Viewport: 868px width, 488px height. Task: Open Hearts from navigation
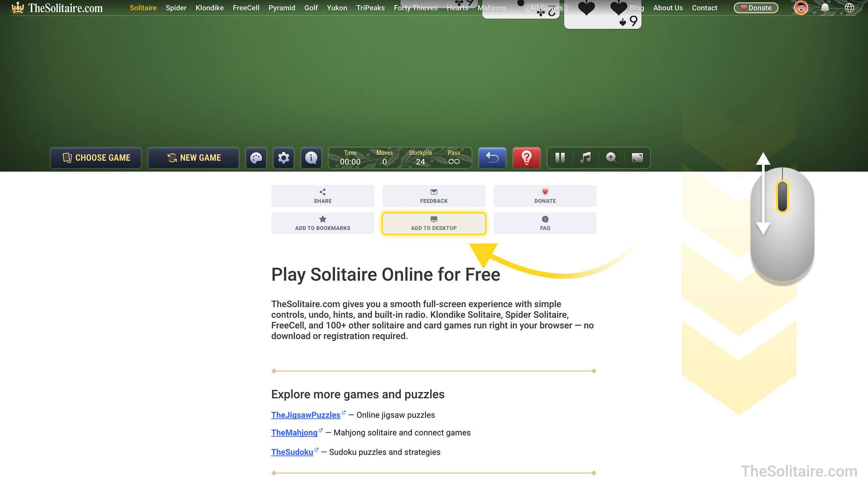[x=457, y=8]
